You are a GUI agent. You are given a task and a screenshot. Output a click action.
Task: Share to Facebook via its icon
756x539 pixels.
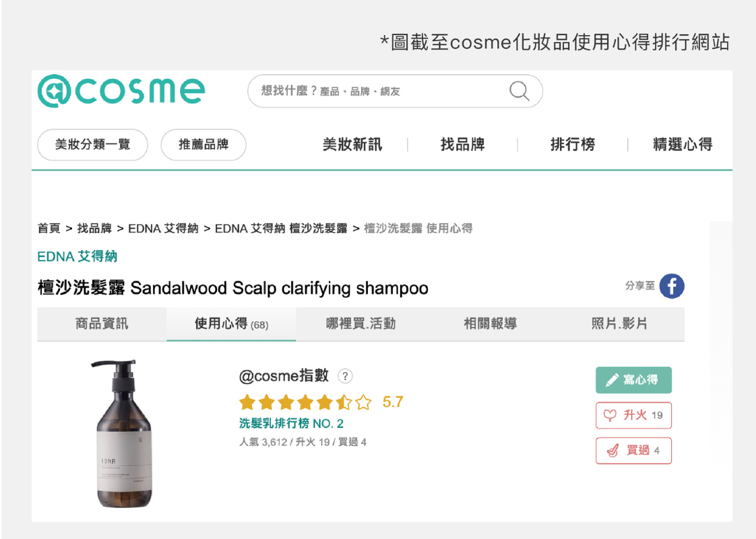coord(671,286)
